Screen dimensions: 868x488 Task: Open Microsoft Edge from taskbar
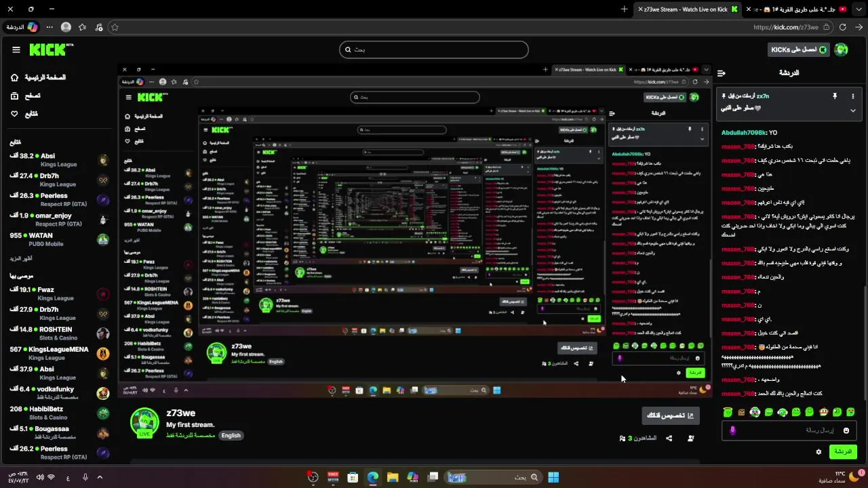point(372,477)
